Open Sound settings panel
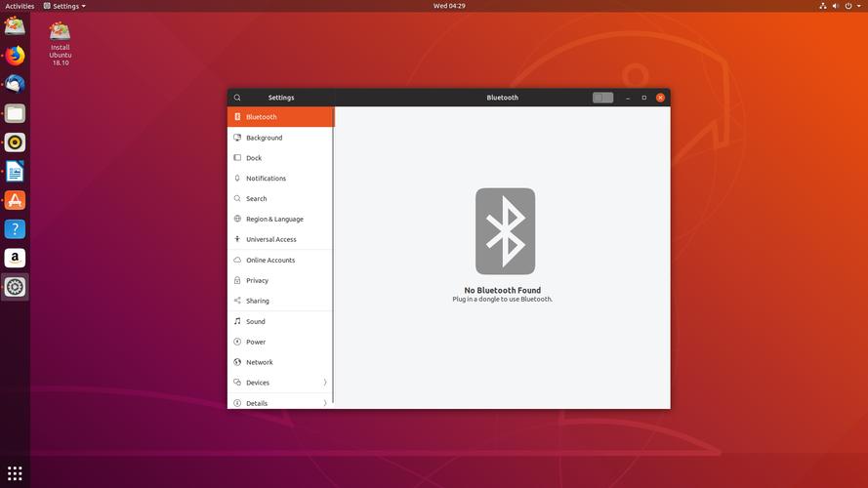The height and width of the screenshot is (488, 868). (x=279, y=321)
